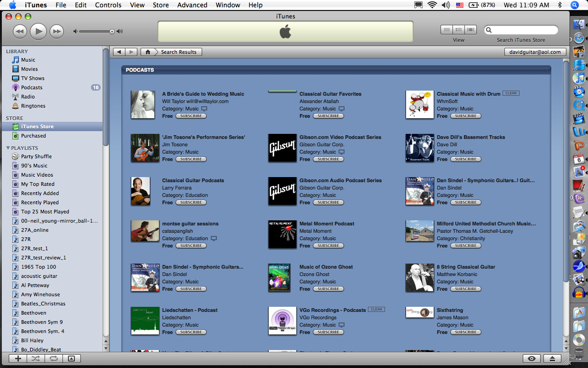
Task: Adjust the volume slider knob
Action: 112,32
